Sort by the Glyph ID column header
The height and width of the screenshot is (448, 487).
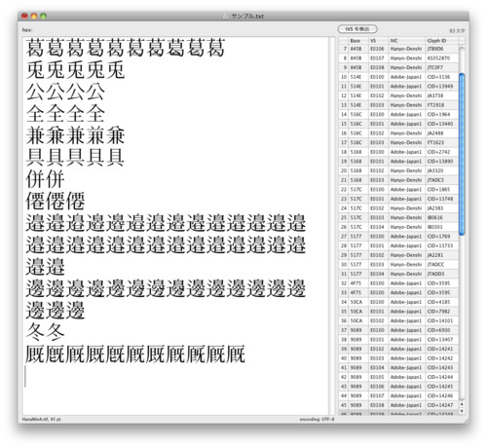[442, 41]
